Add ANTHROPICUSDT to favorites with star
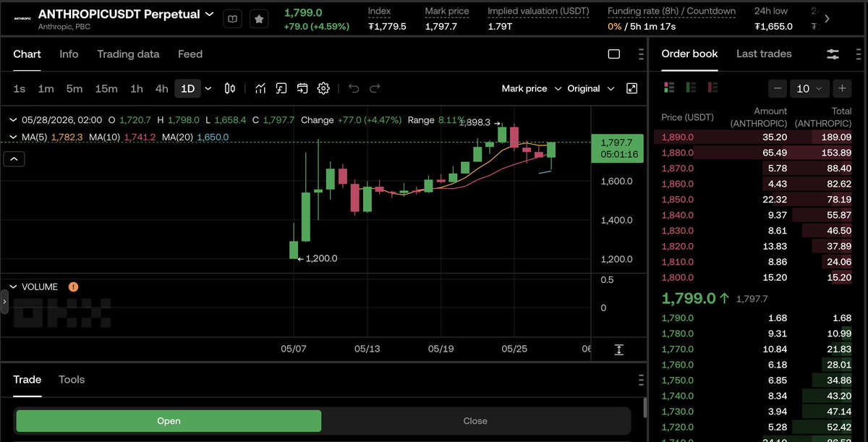868x442 pixels. [x=259, y=19]
